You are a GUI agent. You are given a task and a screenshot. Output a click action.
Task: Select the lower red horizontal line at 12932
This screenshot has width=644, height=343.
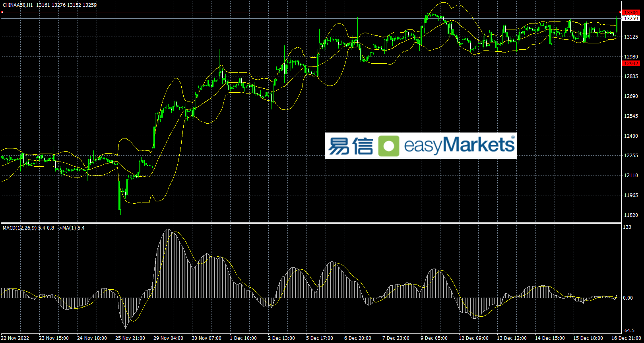311,63
